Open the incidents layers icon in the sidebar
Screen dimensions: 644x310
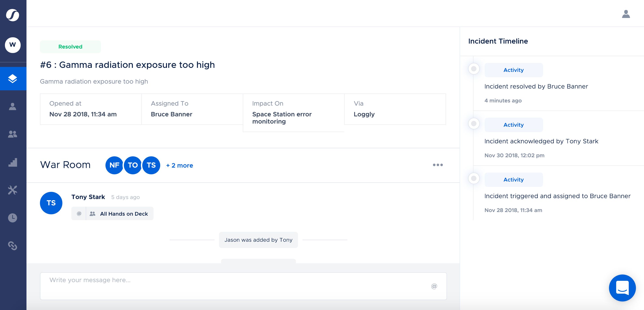(13, 79)
